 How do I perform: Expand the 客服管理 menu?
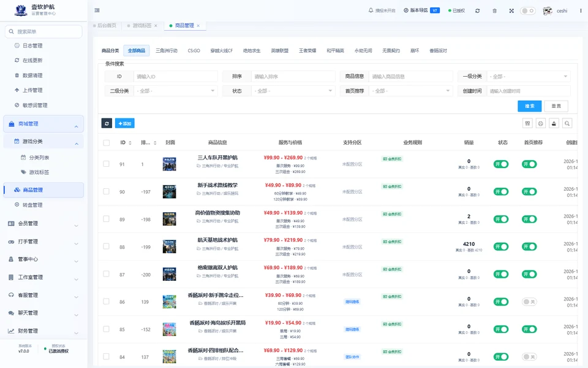coord(43,295)
